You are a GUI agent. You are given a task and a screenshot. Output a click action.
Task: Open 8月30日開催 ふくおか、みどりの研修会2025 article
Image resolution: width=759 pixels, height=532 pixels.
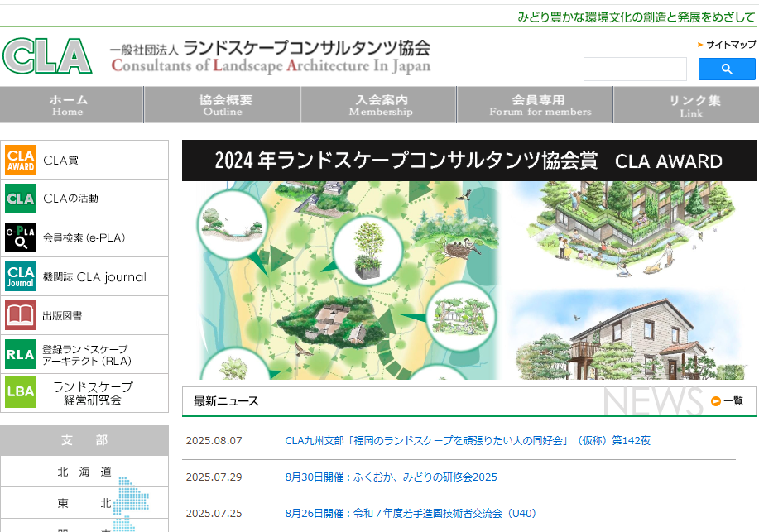pos(392,477)
